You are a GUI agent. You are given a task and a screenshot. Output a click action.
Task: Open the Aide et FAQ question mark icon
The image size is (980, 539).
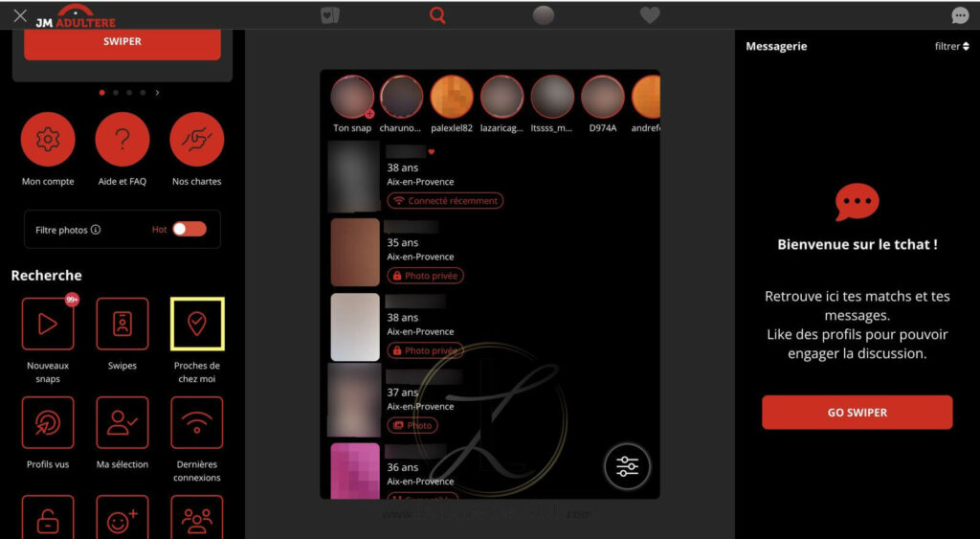click(122, 139)
